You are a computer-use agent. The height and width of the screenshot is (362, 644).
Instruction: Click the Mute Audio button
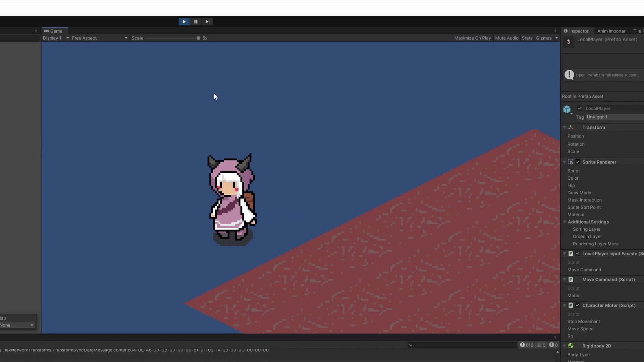point(506,38)
